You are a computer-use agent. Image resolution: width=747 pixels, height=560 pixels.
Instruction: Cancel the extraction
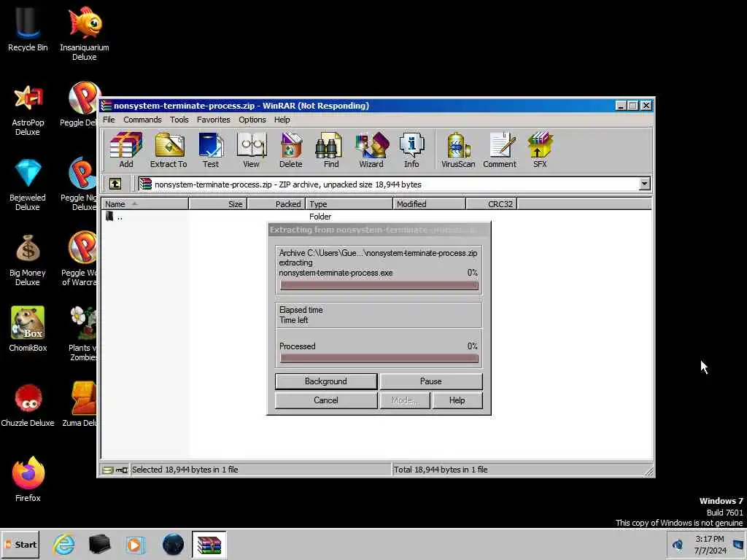(x=326, y=400)
